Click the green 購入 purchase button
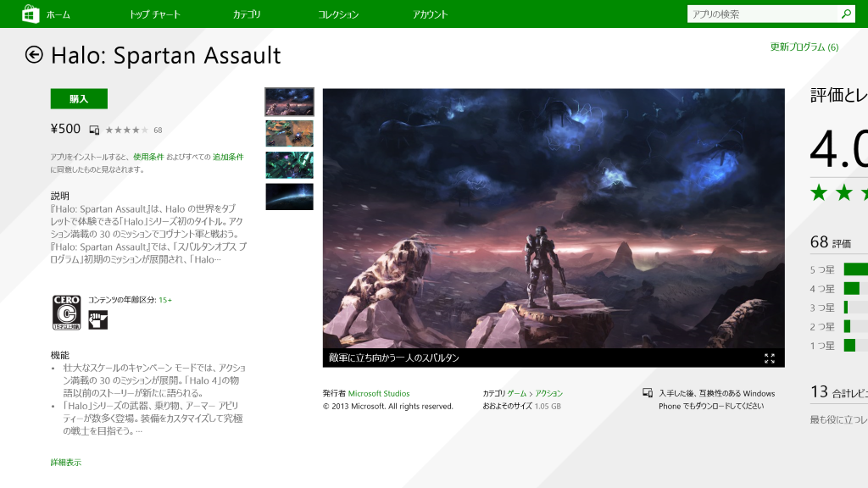This screenshot has height=488, width=868. (79, 99)
